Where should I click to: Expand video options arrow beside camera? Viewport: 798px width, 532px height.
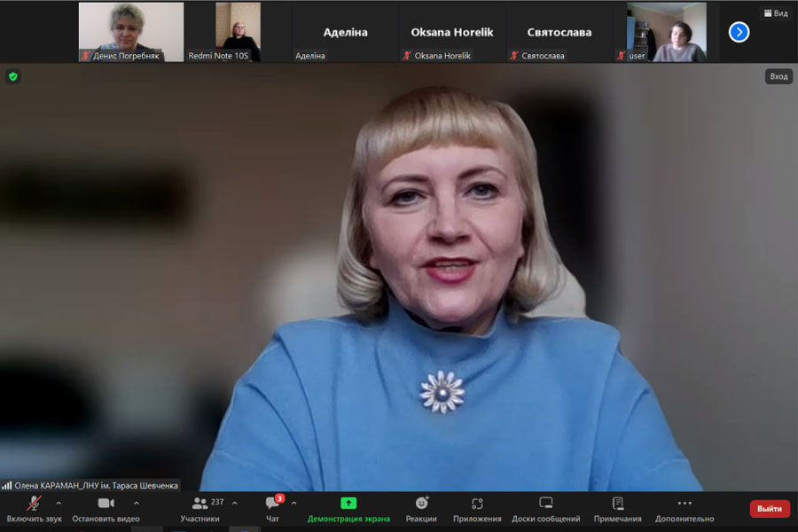136,503
